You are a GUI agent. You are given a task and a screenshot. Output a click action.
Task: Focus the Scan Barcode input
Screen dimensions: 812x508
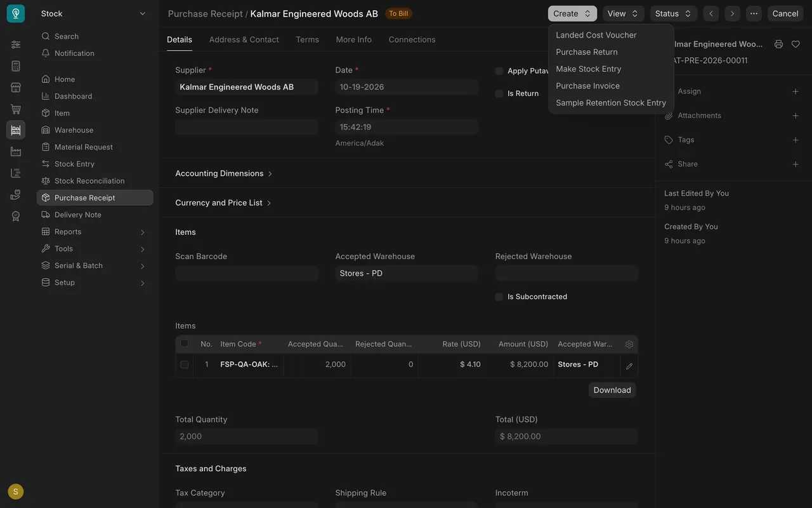[247, 273]
